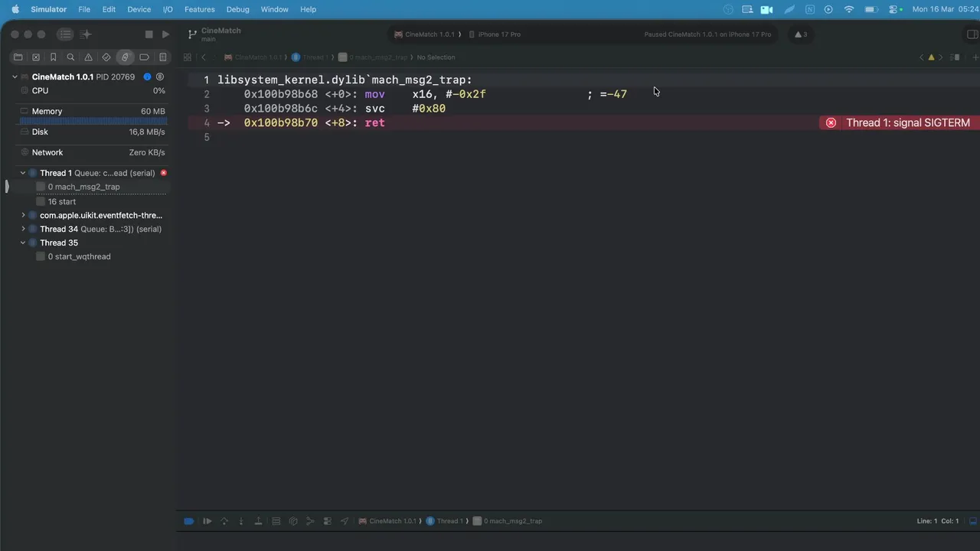Collapse Thread 1 disclosure triangle

(x=23, y=173)
